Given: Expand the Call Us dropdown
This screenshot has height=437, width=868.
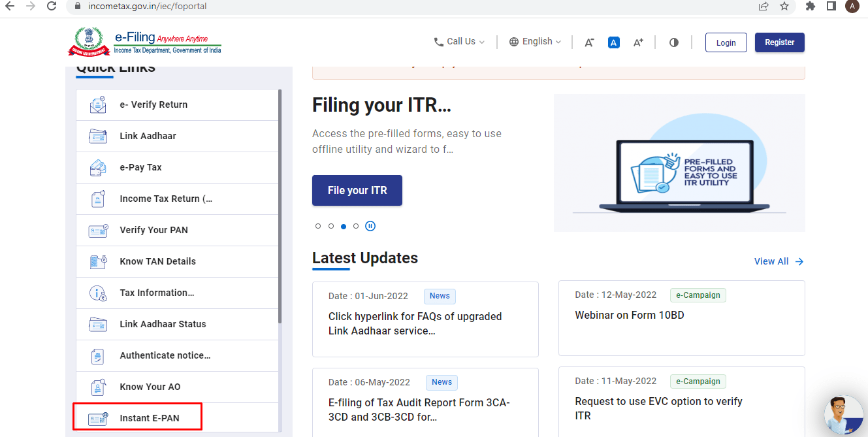Looking at the screenshot, I should click(460, 42).
